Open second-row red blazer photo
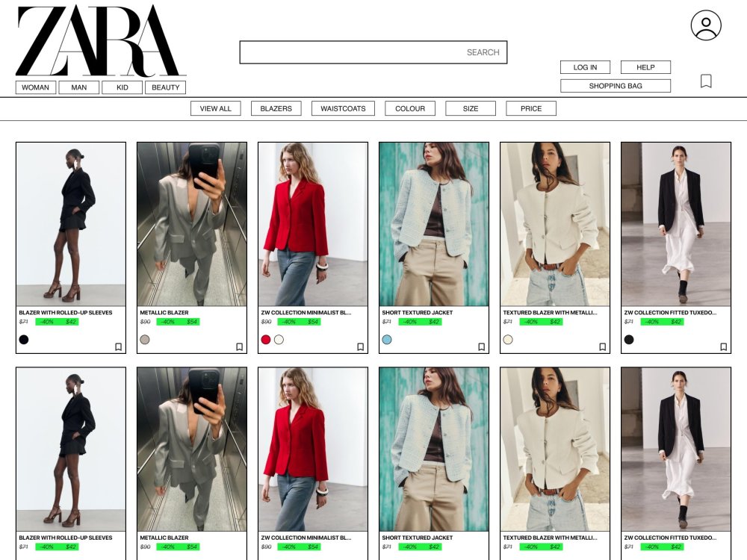The width and height of the screenshot is (747, 560). (x=313, y=449)
